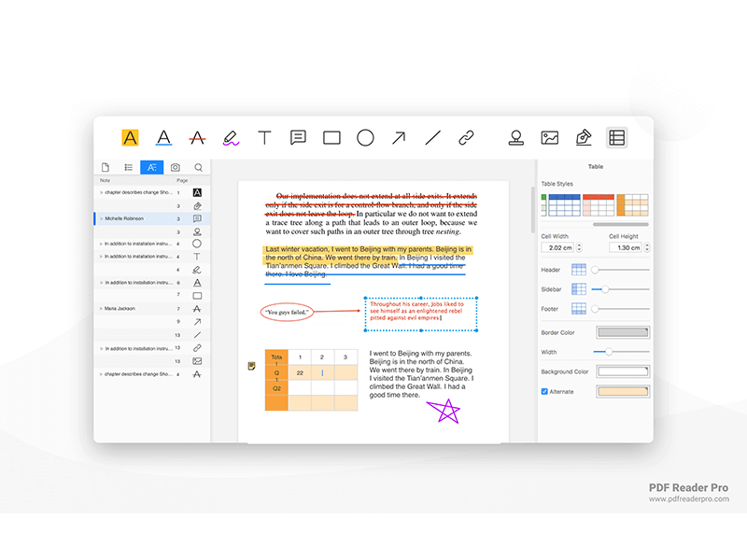
Task: Expand the Michelle Robinson annotation
Action: (x=102, y=218)
